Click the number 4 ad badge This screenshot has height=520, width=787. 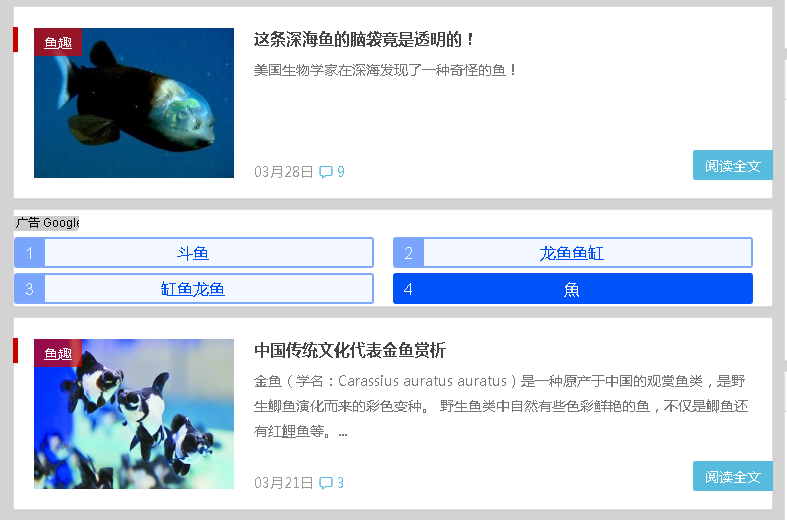tap(409, 289)
